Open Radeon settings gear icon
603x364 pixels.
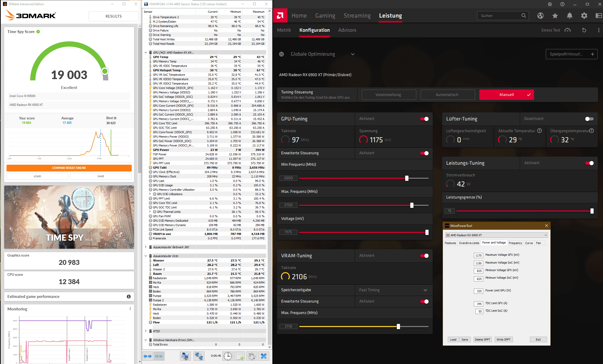click(x=584, y=16)
